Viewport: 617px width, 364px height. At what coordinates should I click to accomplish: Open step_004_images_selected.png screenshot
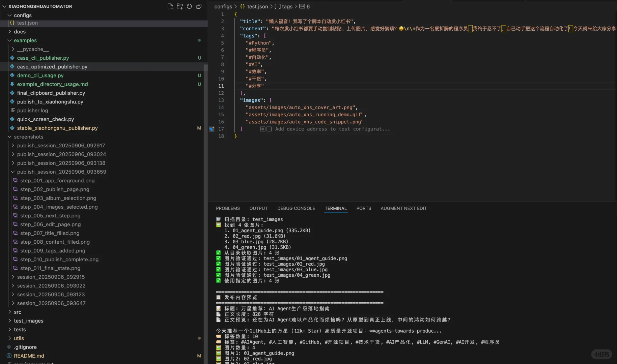59,207
